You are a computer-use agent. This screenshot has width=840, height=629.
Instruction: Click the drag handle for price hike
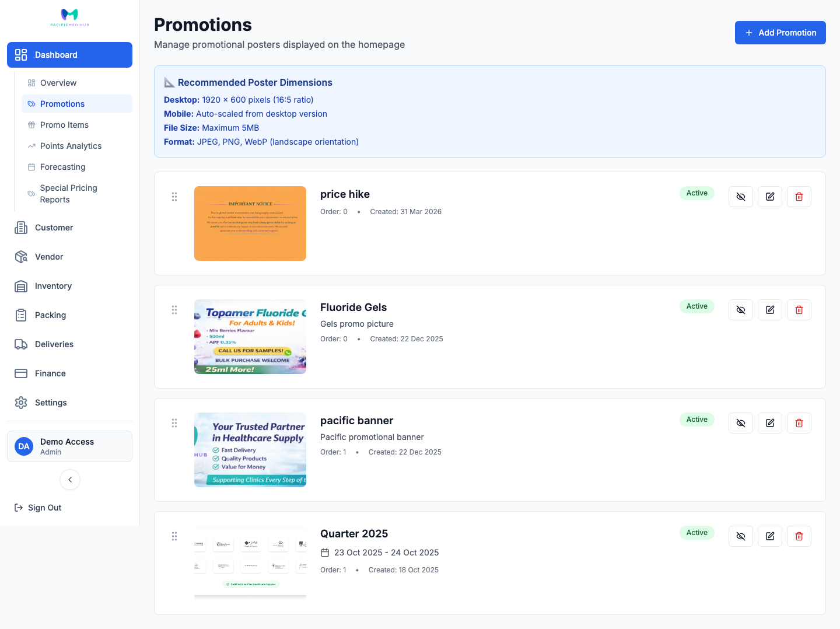[174, 197]
